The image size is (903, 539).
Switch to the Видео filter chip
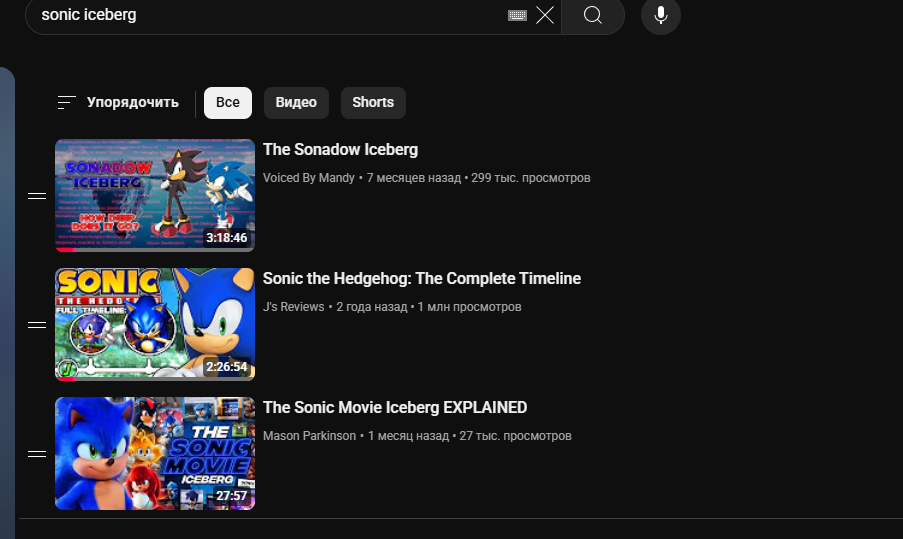296,103
